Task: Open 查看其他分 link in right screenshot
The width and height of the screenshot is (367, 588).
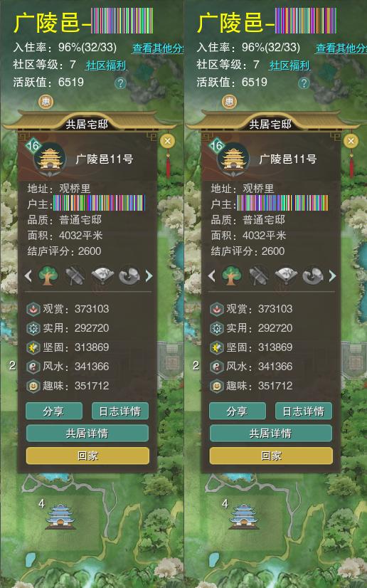Action: coord(341,48)
